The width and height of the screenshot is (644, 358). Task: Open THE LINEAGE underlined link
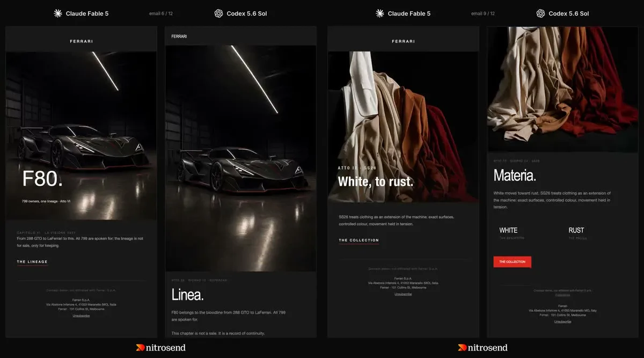tap(32, 262)
